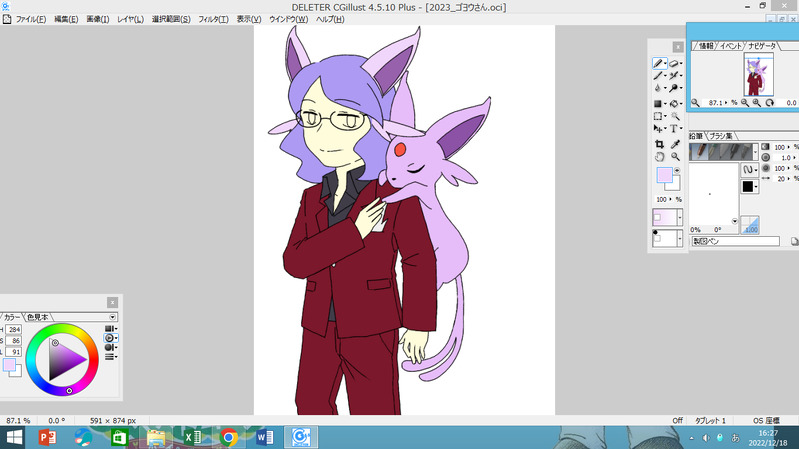Screen dimensions: 799x449
Task: Click the color panel foreground swatch
Action: pyautogui.click(x=9, y=364)
